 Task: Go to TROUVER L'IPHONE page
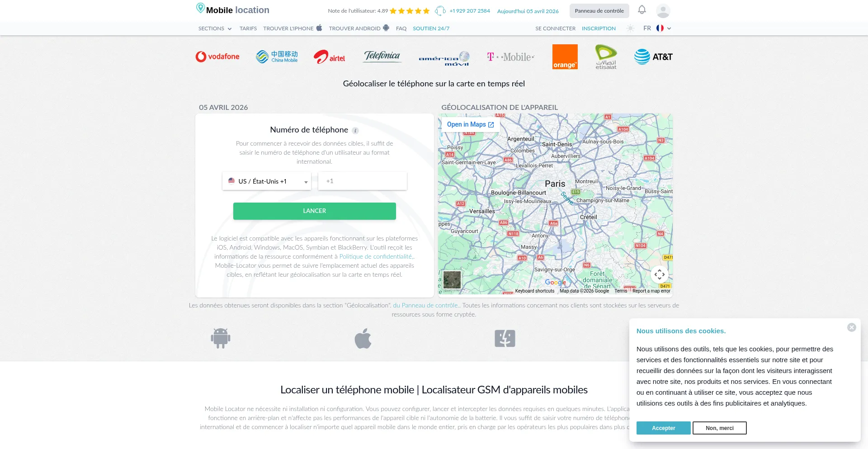(292, 28)
